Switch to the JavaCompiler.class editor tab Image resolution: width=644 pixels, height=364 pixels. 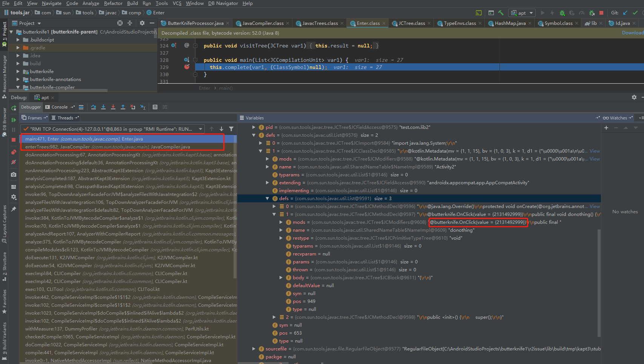pyautogui.click(x=263, y=23)
